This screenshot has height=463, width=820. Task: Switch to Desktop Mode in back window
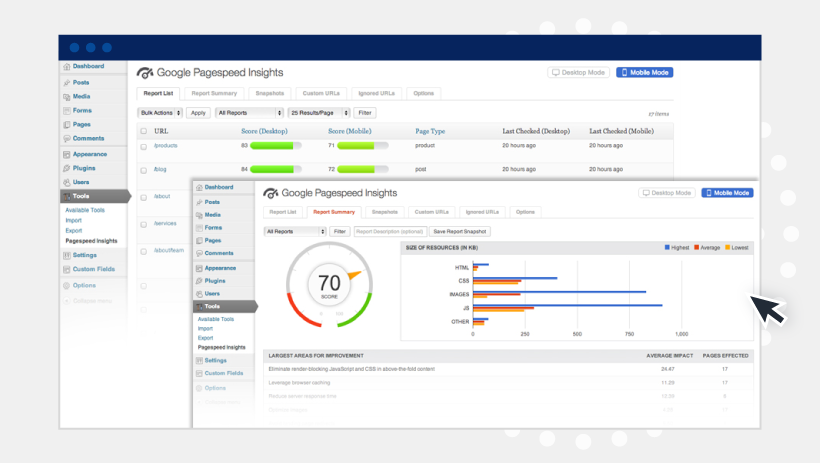(578, 73)
